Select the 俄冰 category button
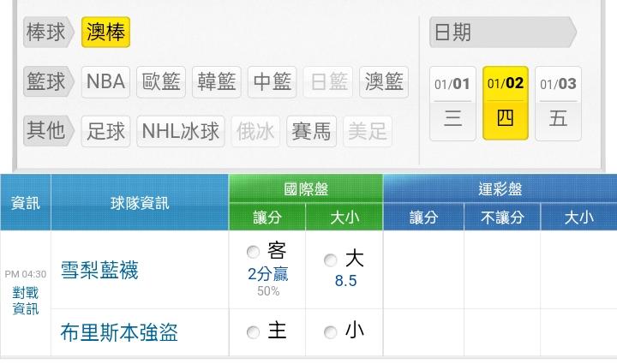 (255, 131)
